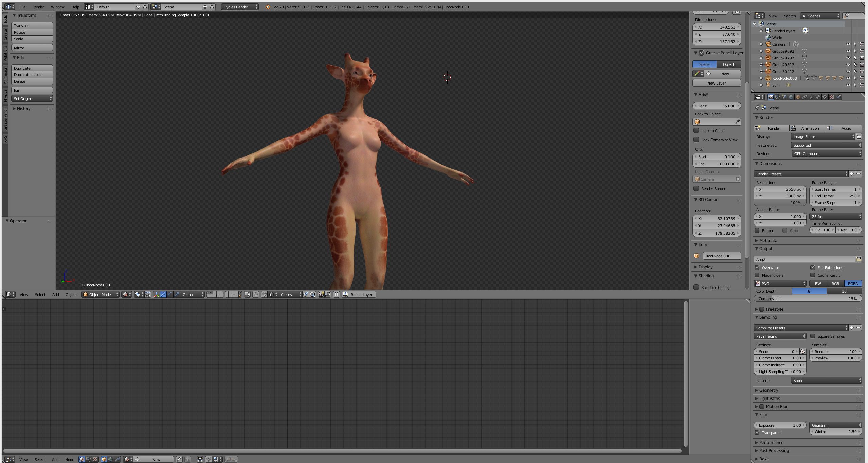
Task: Click the output path folder browse icon
Action: tap(858, 259)
